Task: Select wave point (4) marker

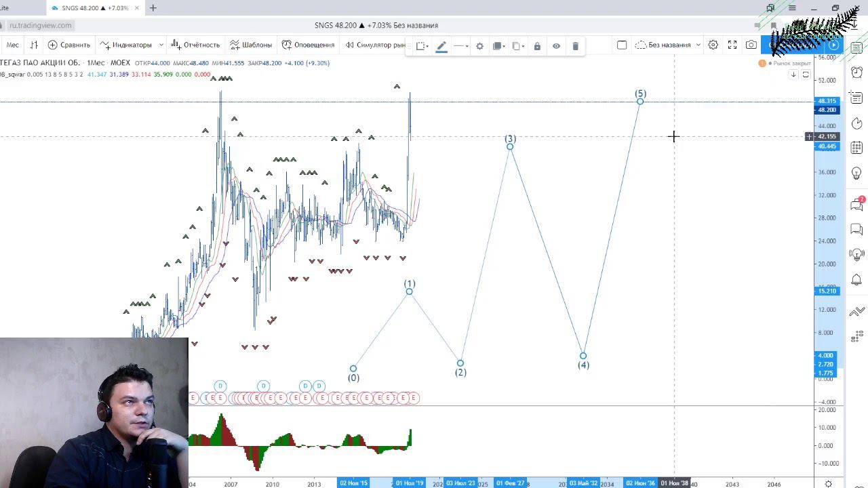Action: tap(583, 356)
